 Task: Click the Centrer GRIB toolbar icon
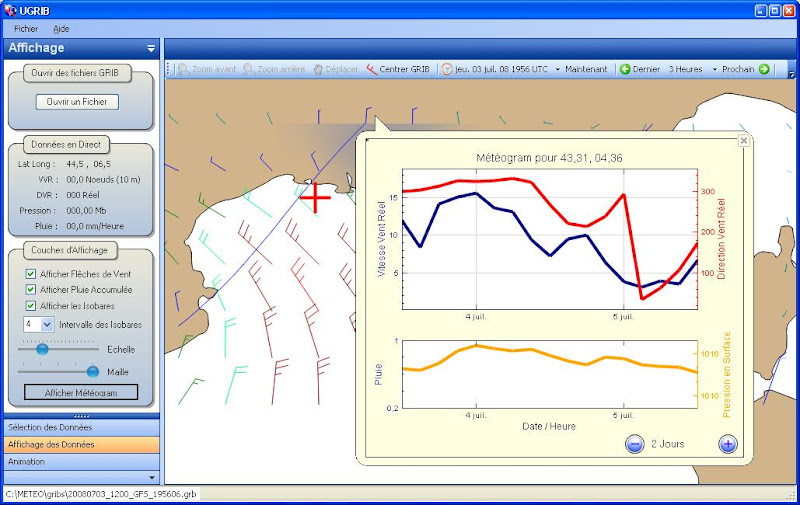pos(372,70)
